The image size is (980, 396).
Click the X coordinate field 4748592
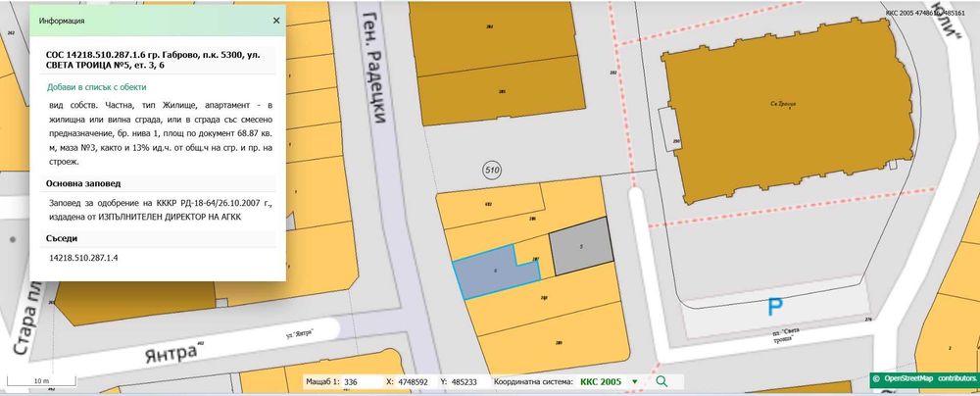tap(415, 381)
